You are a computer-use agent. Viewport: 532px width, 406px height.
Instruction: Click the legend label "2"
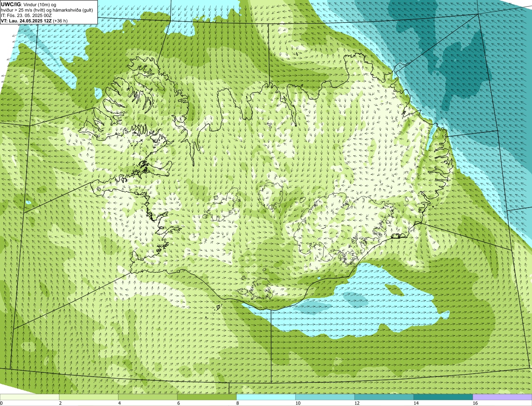[60, 403]
